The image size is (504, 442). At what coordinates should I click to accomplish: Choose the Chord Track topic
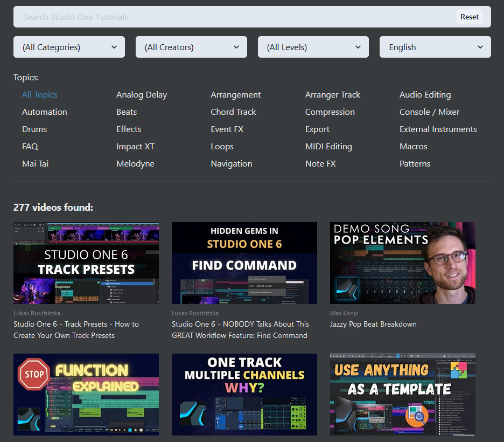click(233, 112)
